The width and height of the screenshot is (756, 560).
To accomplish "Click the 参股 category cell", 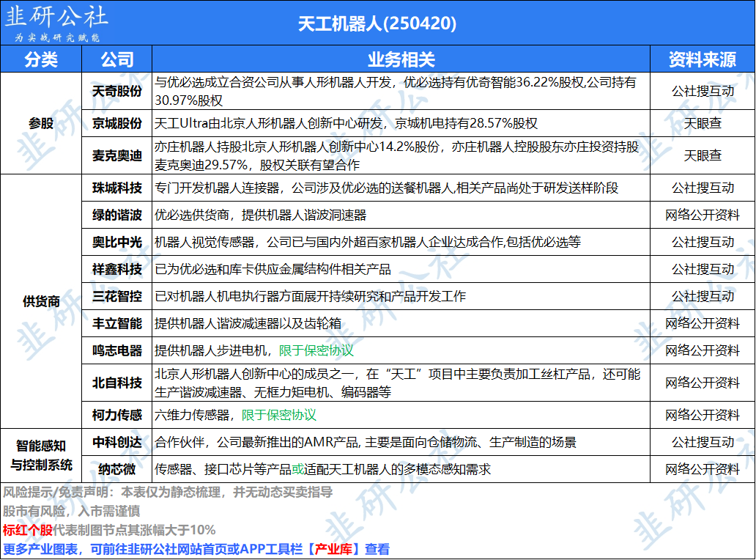I will point(41,123).
